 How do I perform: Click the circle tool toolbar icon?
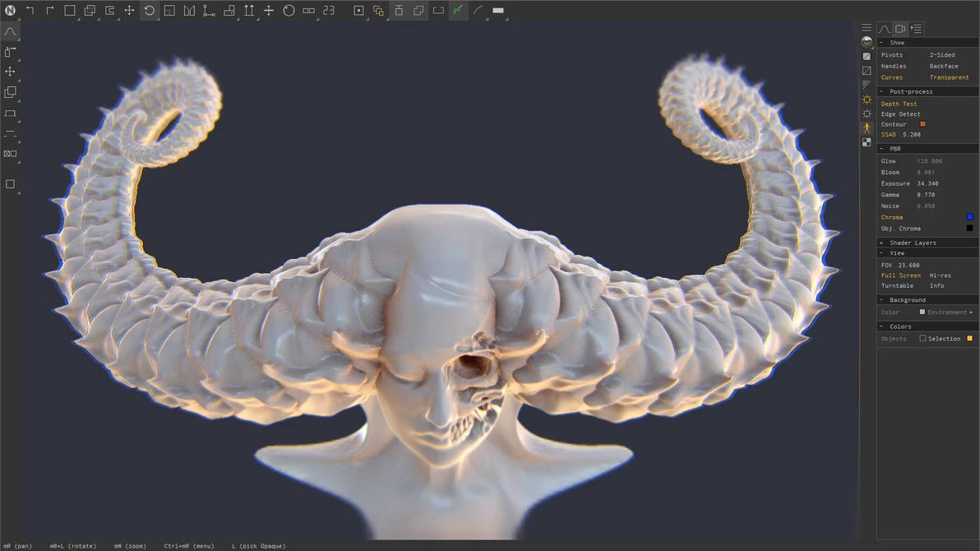click(289, 10)
